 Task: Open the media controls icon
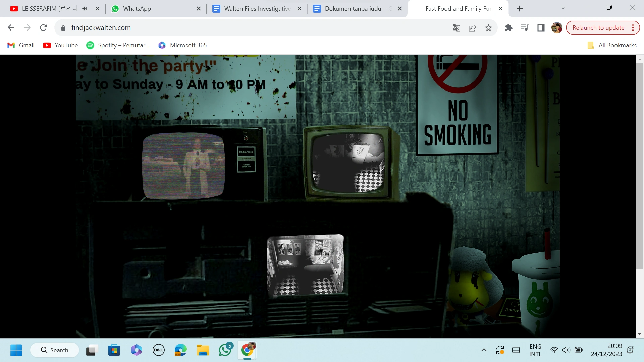pyautogui.click(x=525, y=28)
